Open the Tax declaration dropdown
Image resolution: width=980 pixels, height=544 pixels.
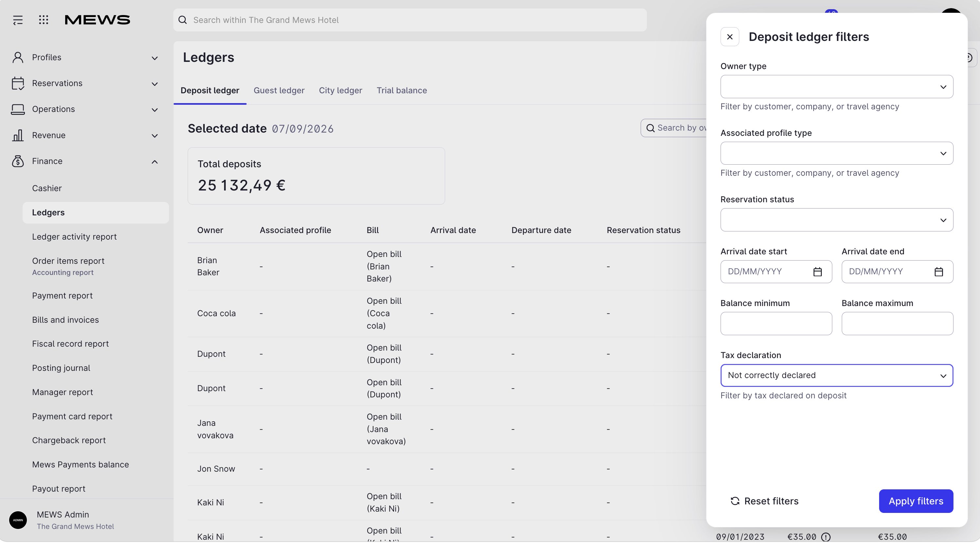[x=837, y=375]
